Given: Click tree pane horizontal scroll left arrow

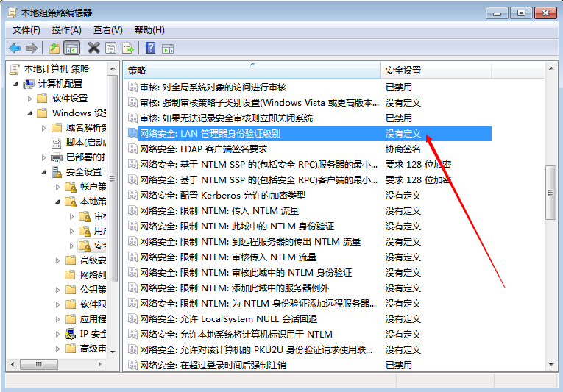Looking at the screenshot, I should pyautogui.click(x=13, y=364).
